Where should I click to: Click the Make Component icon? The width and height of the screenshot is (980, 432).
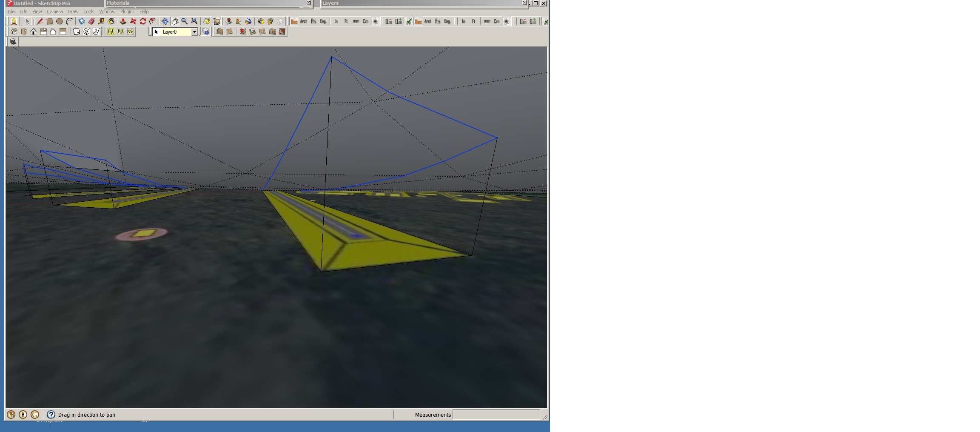click(x=82, y=21)
